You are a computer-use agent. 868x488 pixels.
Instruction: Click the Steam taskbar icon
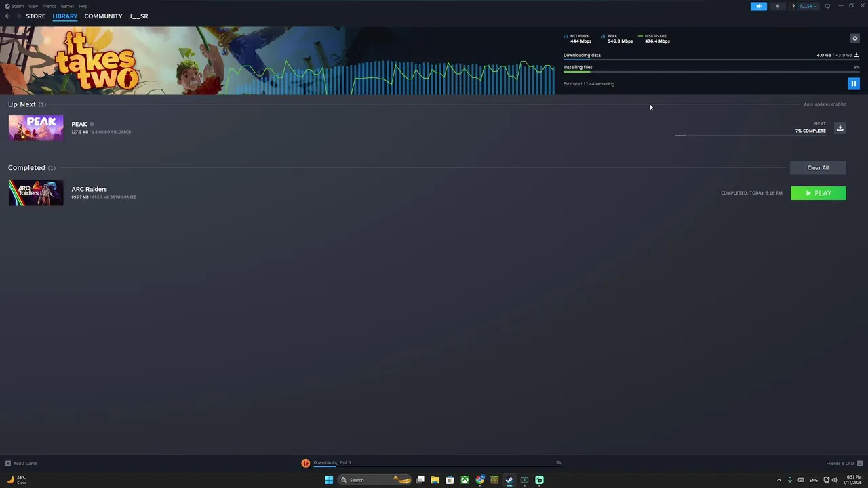pyautogui.click(x=509, y=480)
